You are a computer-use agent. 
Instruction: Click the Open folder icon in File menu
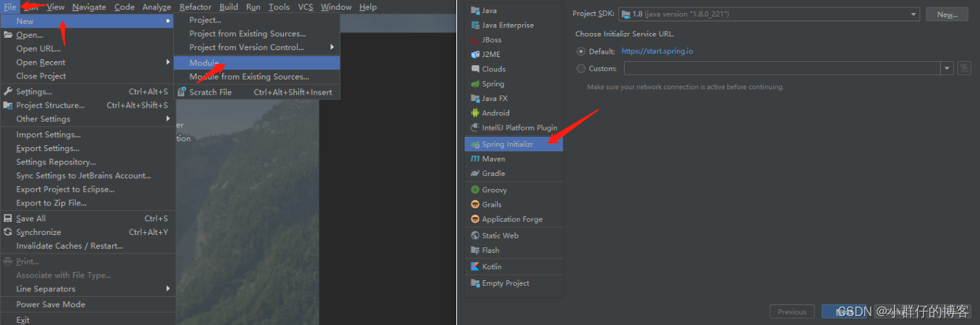[x=8, y=35]
